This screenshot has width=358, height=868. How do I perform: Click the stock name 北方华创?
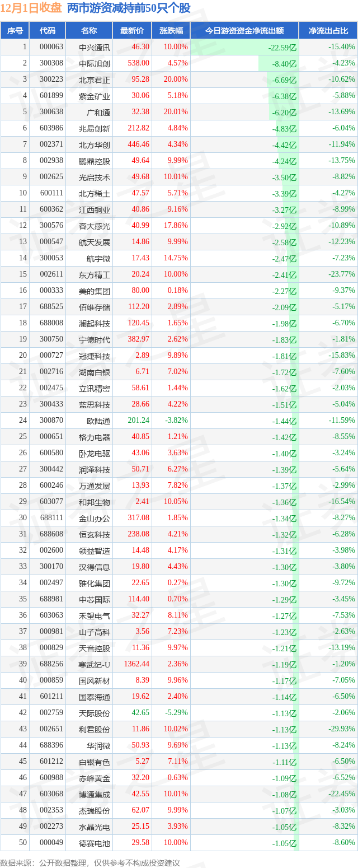[x=95, y=144]
